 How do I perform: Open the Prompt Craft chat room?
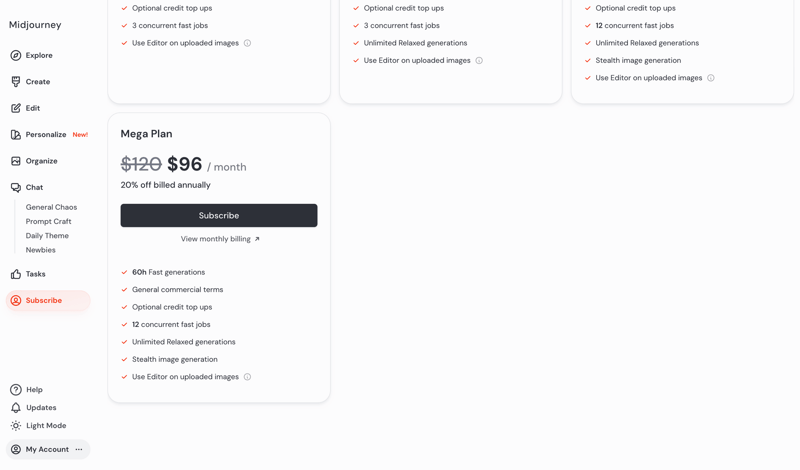48,221
